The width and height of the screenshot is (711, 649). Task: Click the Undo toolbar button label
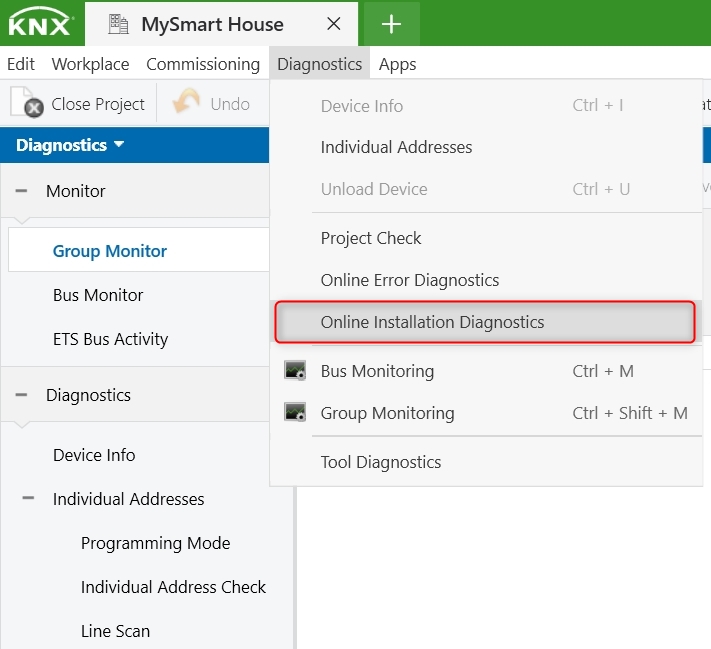[230, 104]
